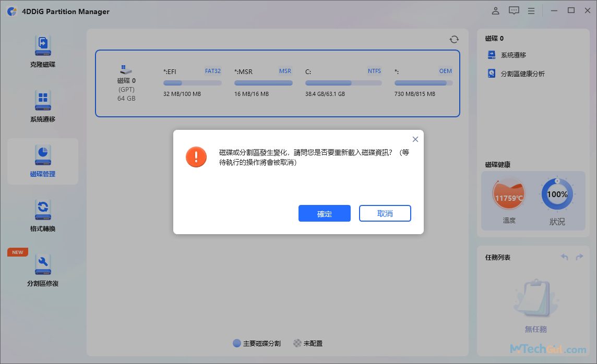Viewport: 597px width, 364px height.
Task: Select the Format Conversion tool
Action: pyautogui.click(x=43, y=215)
